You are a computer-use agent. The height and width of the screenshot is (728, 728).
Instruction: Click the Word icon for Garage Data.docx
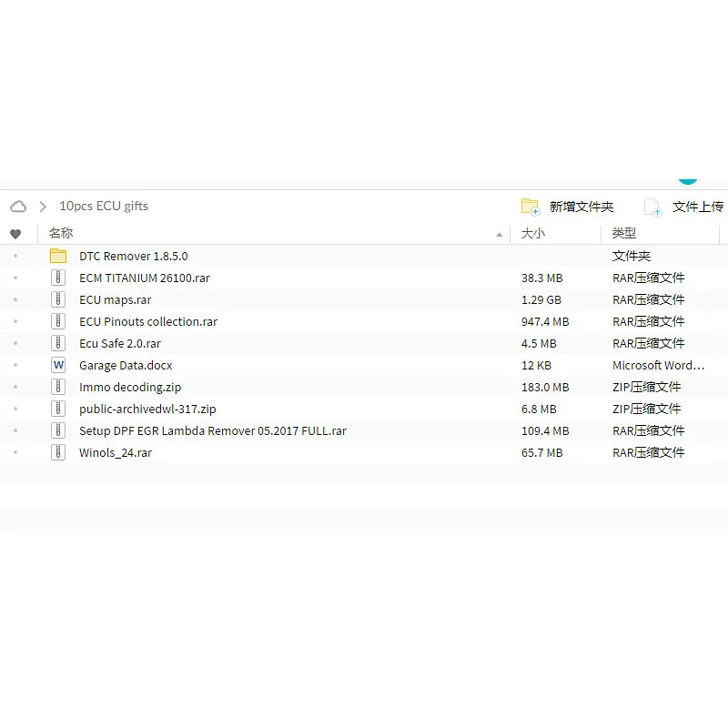[58, 365]
